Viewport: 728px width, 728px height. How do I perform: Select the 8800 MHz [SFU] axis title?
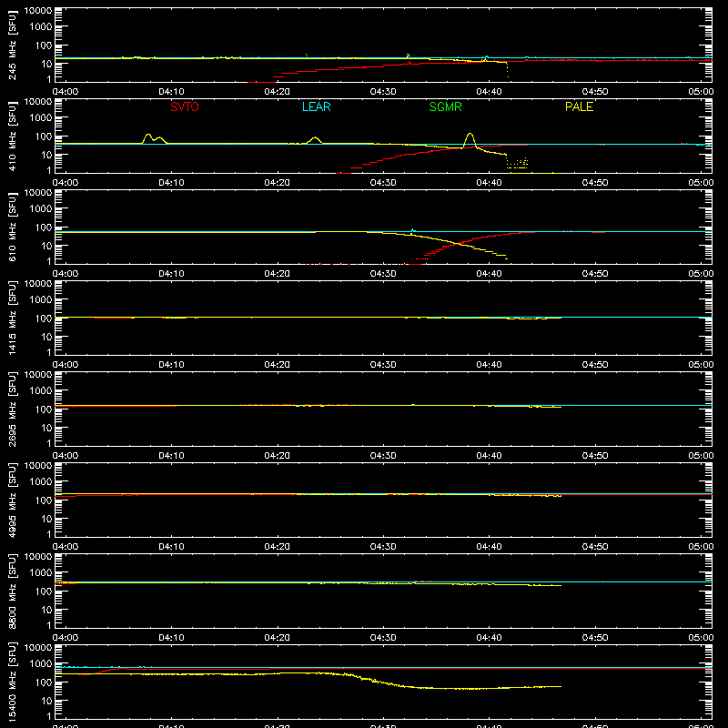pos(13,591)
